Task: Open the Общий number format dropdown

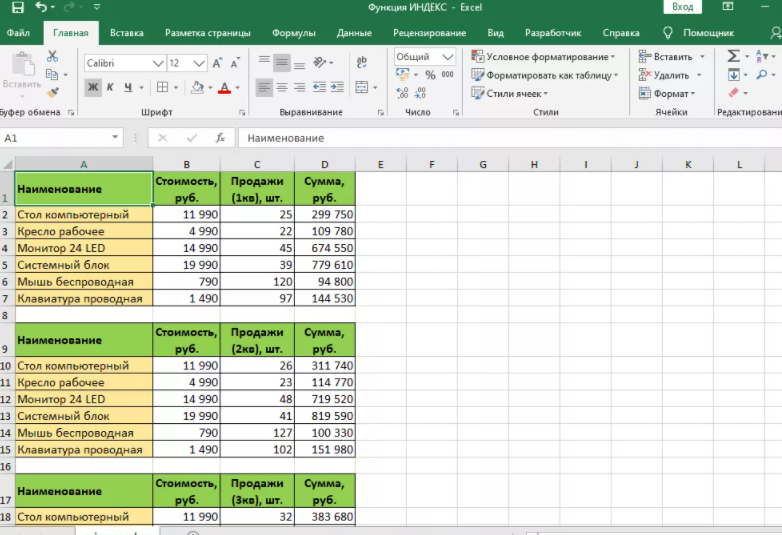Action: click(448, 56)
